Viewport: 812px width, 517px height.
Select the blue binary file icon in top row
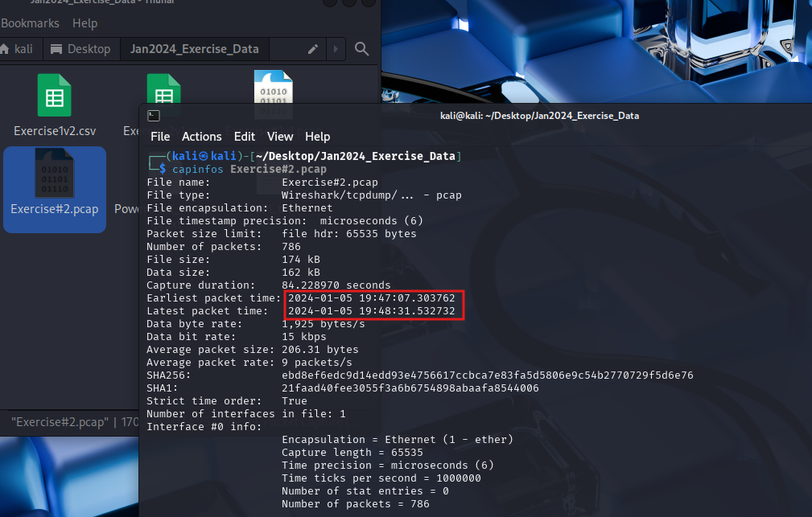tap(273, 86)
